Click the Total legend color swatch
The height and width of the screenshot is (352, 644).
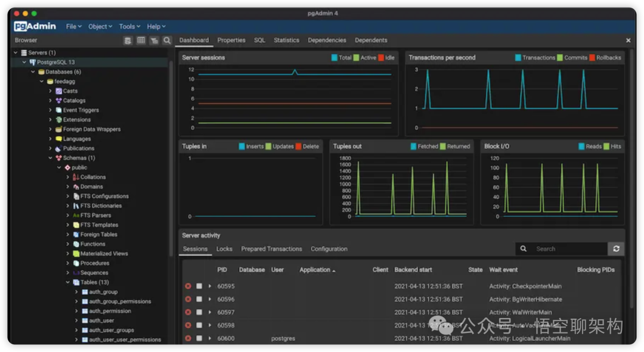335,57
